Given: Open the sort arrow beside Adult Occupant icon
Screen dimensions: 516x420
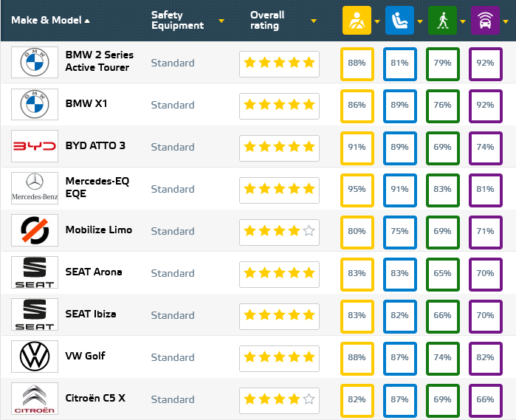Looking at the screenshot, I should 377,21.
